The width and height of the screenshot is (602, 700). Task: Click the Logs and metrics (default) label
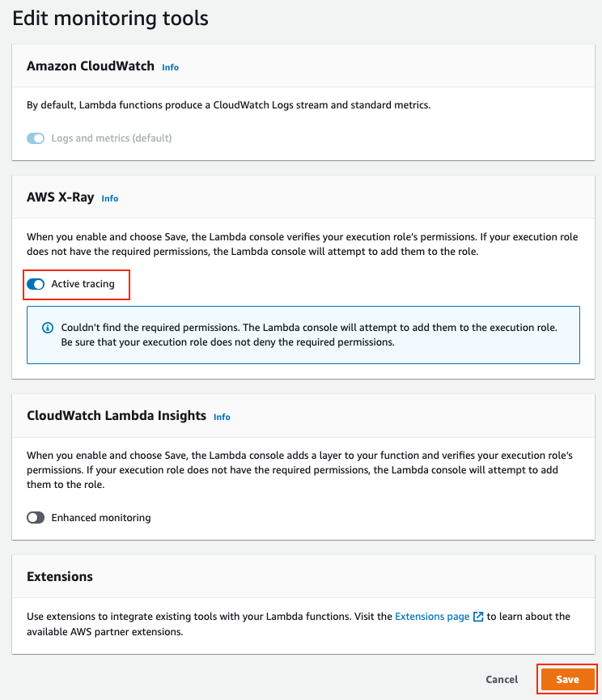click(x=112, y=138)
